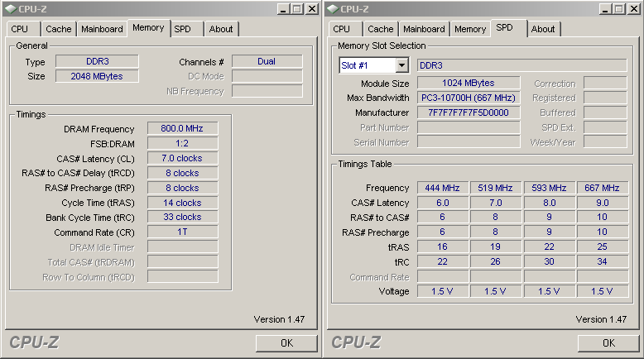Open the Cache tab in left CPU-Z window
This screenshot has height=359, width=644.
(58, 29)
